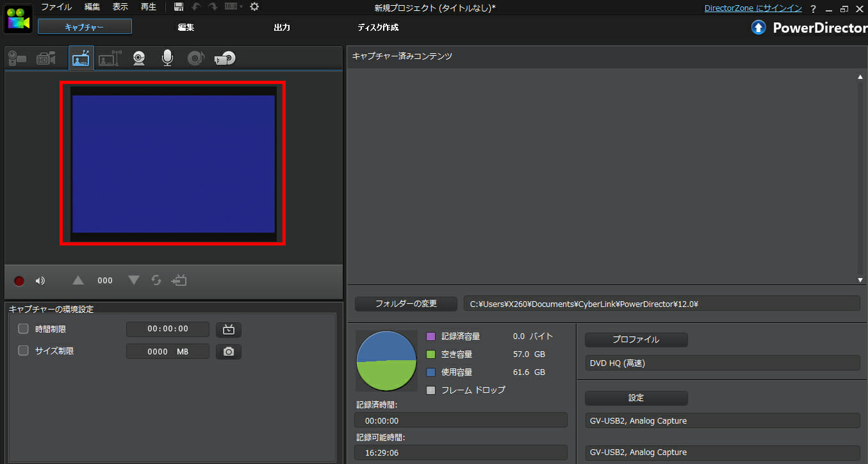Save the project with floppy disk icon
868x464 pixels.
coord(179,7)
